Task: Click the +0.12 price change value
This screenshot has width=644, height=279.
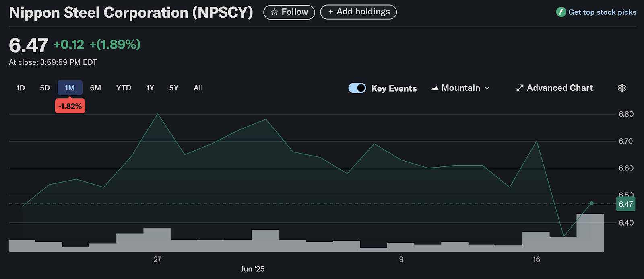Action: (69, 45)
